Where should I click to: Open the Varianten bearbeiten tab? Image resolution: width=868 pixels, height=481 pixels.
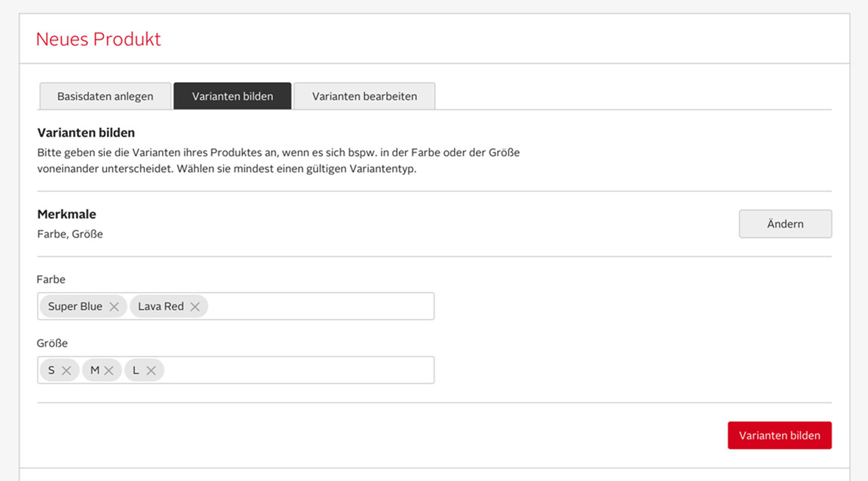click(x=364, y=96)
